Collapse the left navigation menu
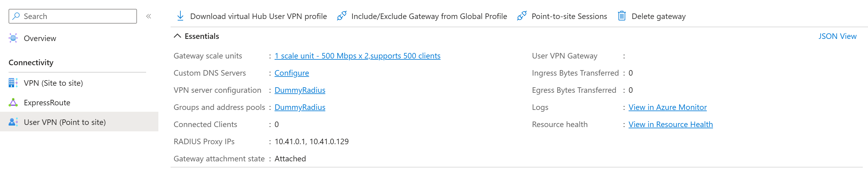The width and height of the screenshot is (868, 169). click(149, 16)
